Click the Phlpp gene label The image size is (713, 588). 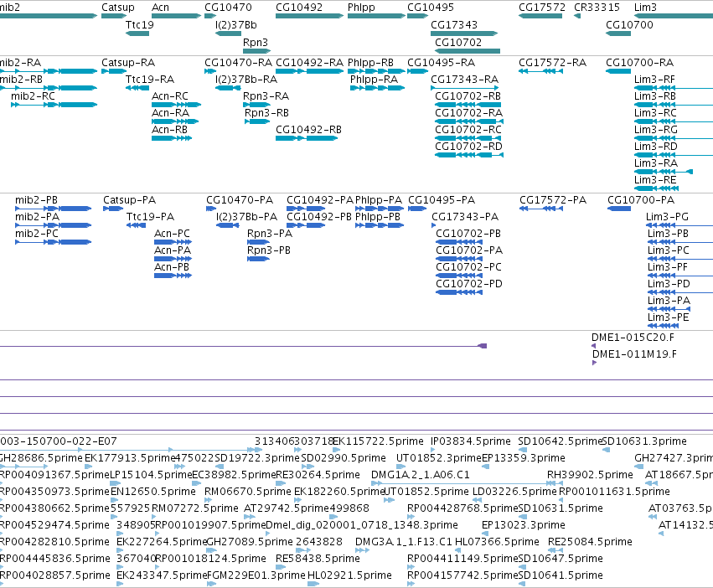(361, 8)
